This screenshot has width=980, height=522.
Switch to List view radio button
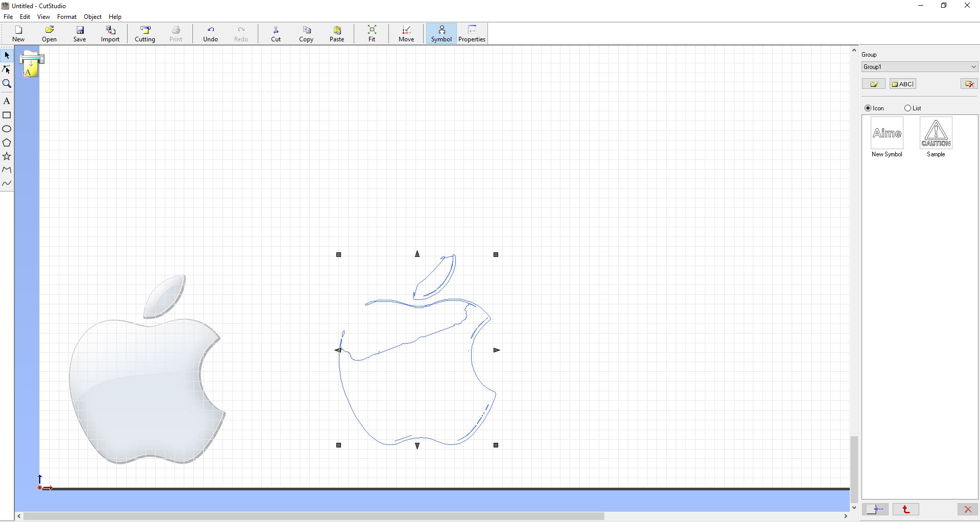tap(908, 108)
